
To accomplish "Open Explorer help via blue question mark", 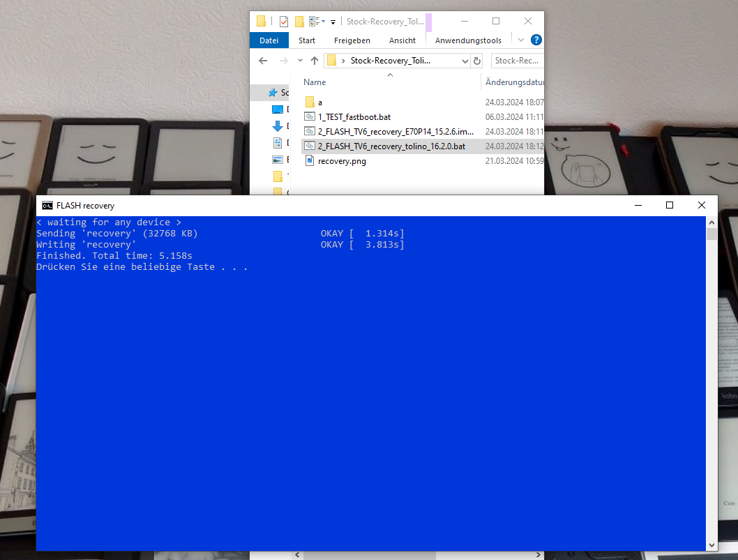I will pos(536,40).
